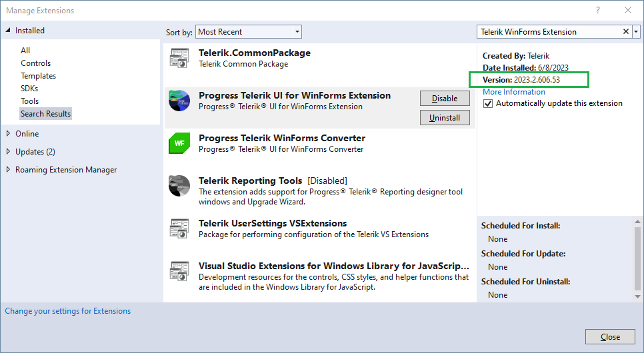Select the SDKs category
The height and width of the screenshot is (353, 644).
29,88
